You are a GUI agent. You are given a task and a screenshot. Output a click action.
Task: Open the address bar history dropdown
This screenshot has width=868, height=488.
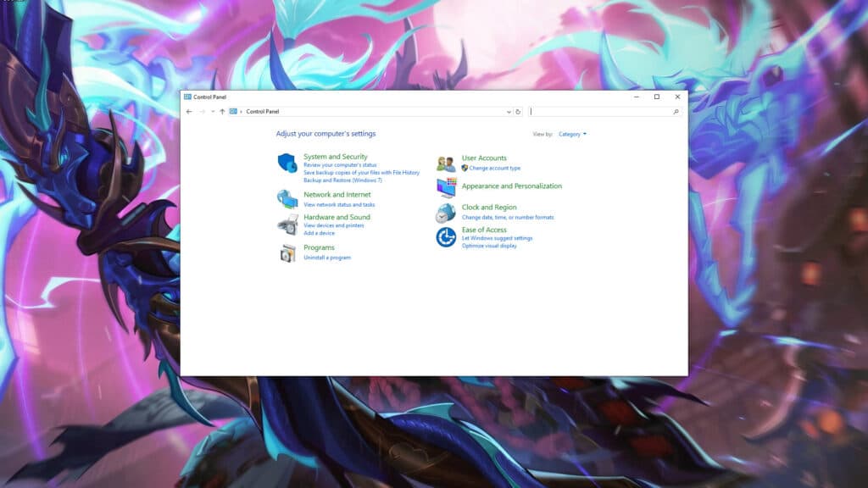pos(508,111)
